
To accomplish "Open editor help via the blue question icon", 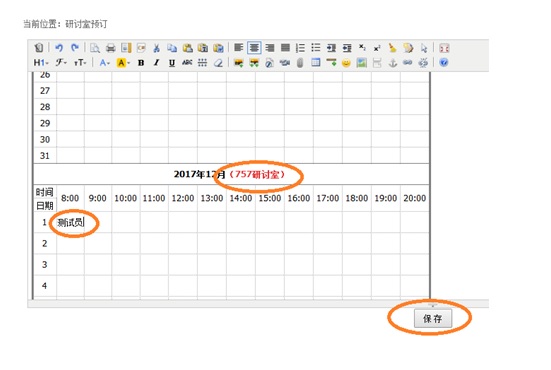I will (444, 63).
